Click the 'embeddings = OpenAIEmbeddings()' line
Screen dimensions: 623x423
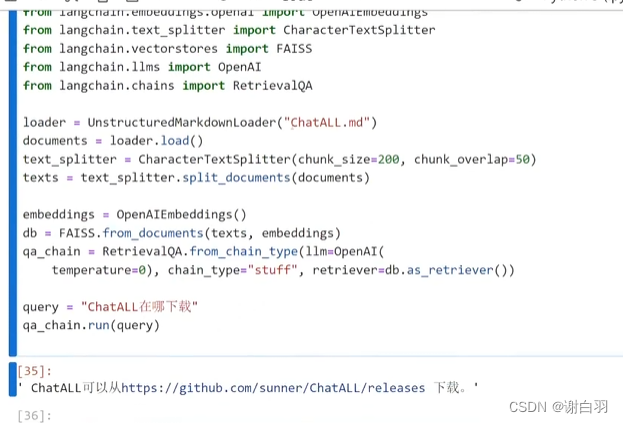point(134,214)
